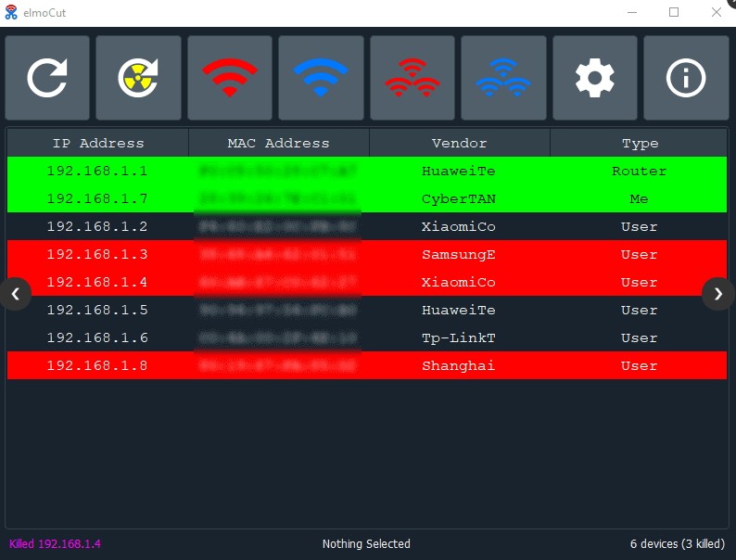Screen dimensions: 736x560
Task: Open settings gear icon
Action: pos(595,78)
